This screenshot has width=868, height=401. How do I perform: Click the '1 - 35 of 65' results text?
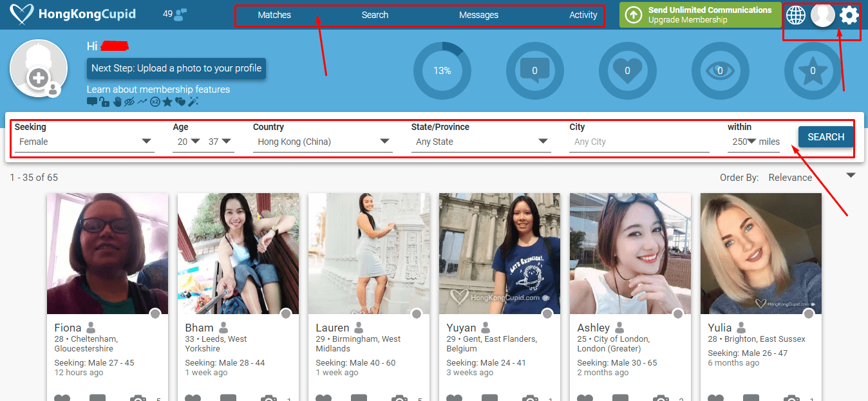(x=33, y=177)
